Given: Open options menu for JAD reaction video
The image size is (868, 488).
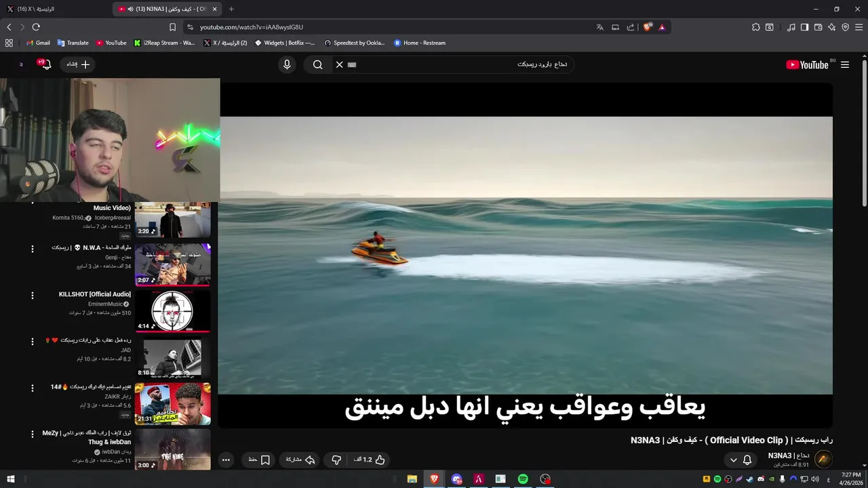Looking at the screenshot, I should click(32, 342).
